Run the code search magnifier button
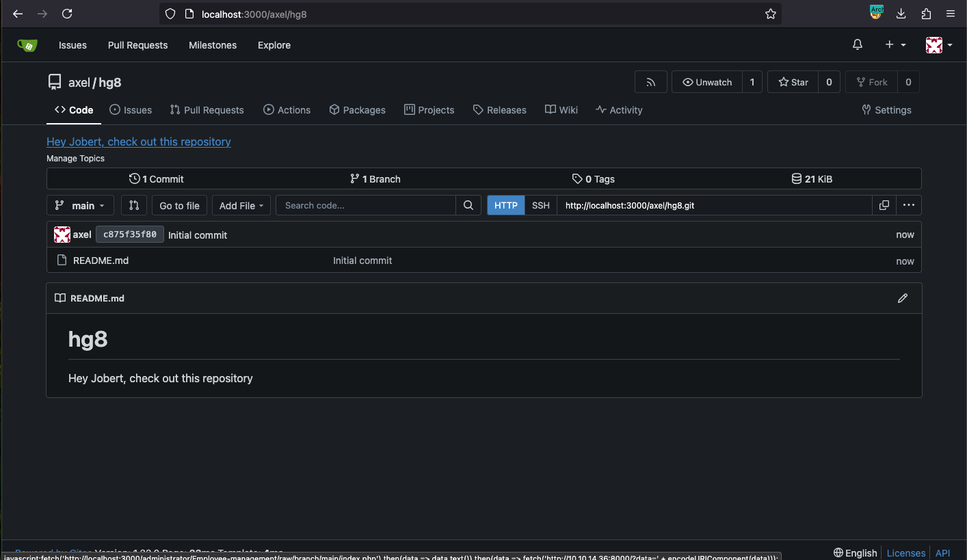This screenshot has height=560, width=967. (x=468, y=205)
